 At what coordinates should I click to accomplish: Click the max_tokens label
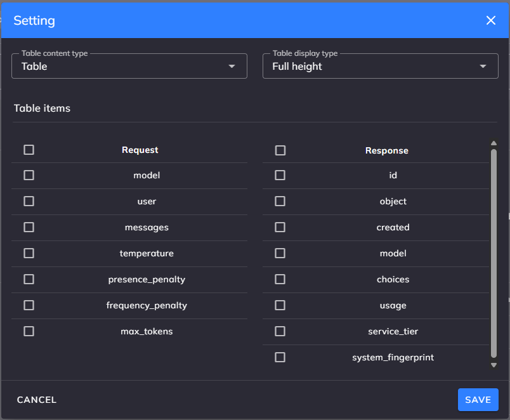147,332
